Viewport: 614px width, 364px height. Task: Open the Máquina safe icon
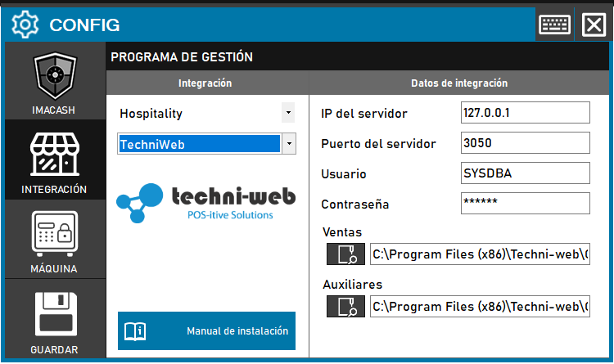(55, 235)
